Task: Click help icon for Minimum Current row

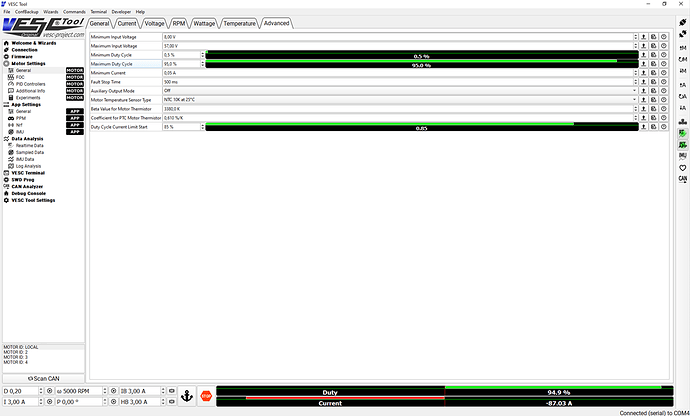Action: (664, 73)
